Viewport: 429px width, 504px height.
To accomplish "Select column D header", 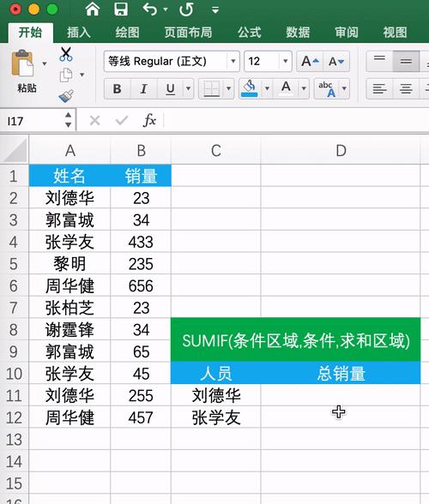I will (x=341, y=150).
